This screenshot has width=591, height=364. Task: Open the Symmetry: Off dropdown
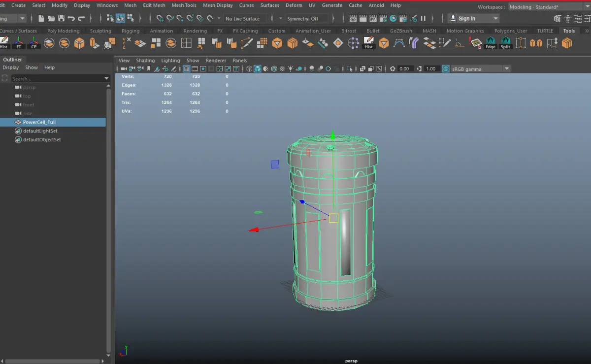point(302,19)
